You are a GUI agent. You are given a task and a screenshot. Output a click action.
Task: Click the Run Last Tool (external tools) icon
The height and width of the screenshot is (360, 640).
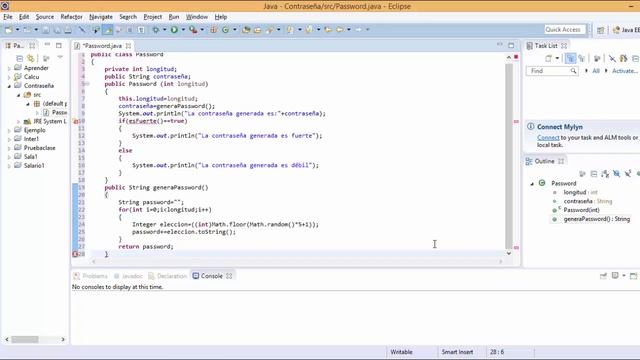coord(193,30)
